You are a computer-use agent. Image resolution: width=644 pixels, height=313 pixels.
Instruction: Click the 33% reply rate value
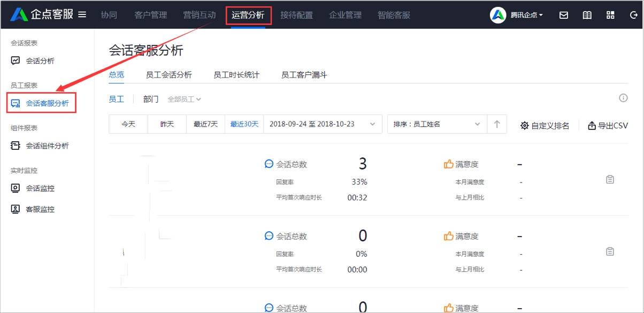point(359,182)
